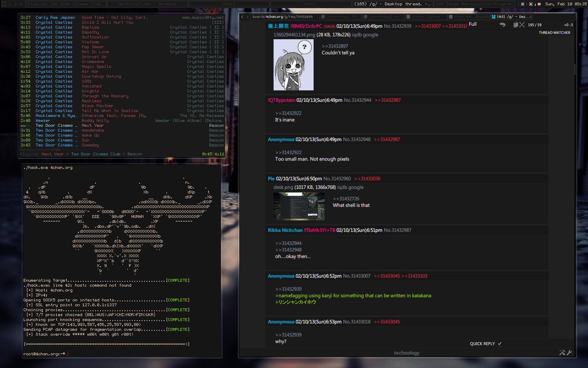The image size is (588, 368).
Task: Open the desk.png screenshot thumbnail
Action: click(x=299, y=206)
